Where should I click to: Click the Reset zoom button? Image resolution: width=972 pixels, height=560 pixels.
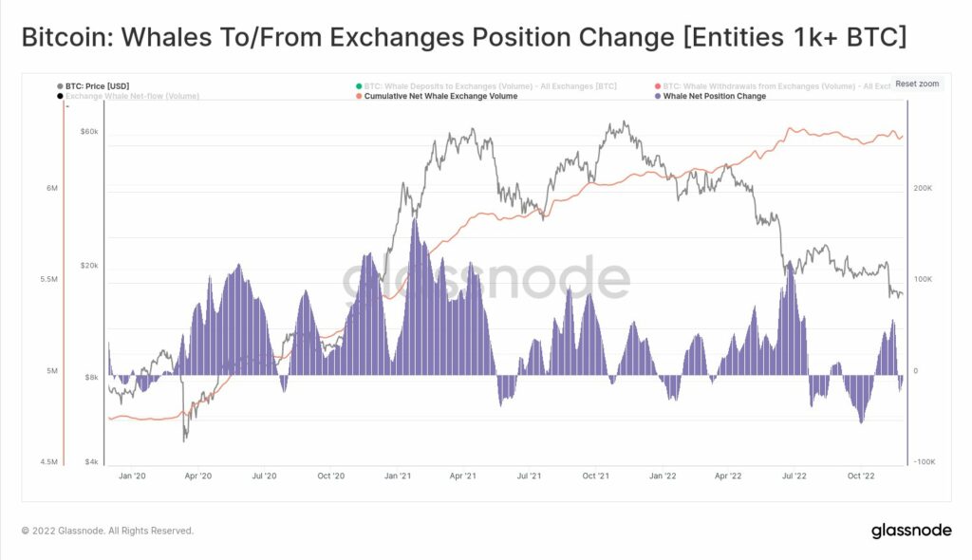click(x=917, y=84)
